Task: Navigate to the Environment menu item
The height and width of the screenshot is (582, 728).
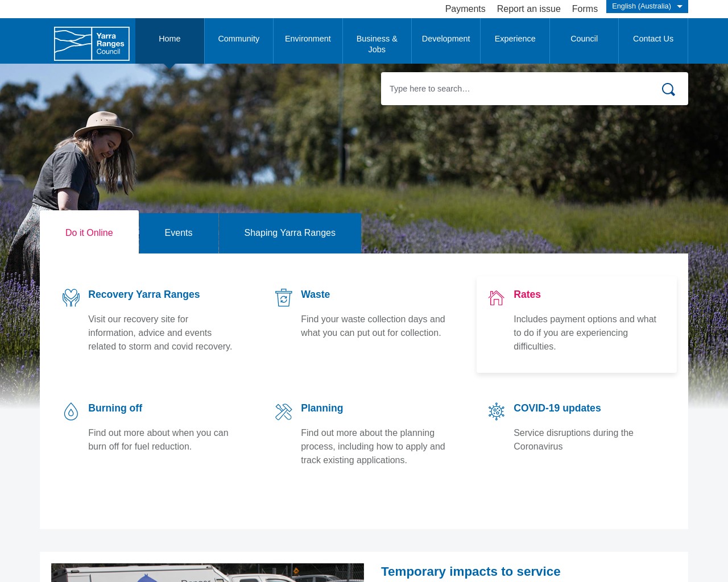Action: tap(308, 39)
